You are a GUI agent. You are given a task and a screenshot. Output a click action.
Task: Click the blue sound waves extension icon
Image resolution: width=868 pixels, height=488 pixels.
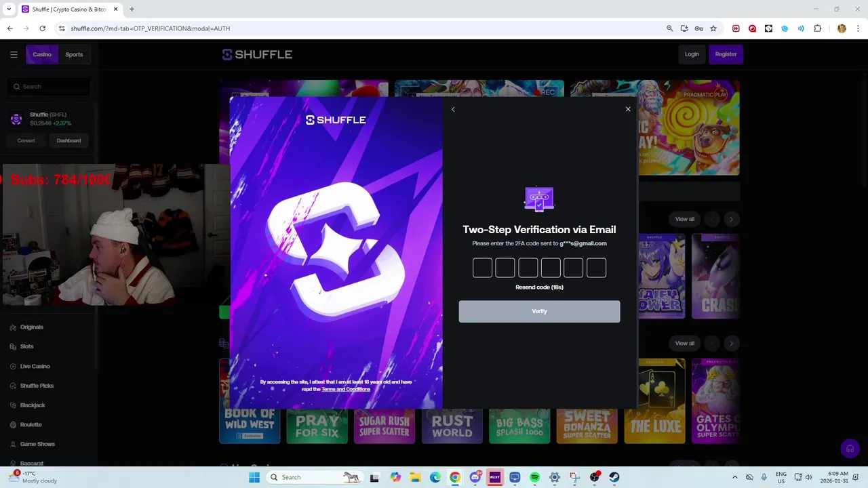pyautogui.click(x=801, y=28)
